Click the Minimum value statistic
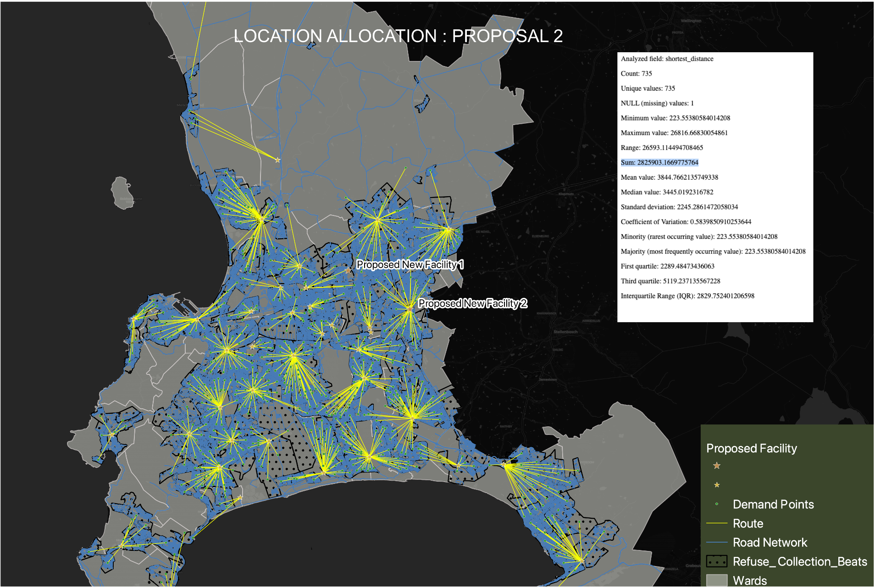The image size is (875, 588). (675, 118)
